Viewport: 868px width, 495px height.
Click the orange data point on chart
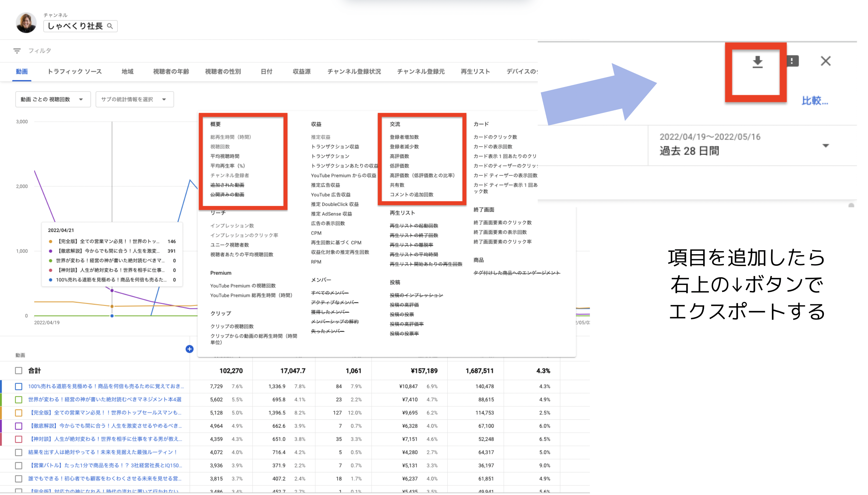pyautogui.click(x=112, y=306)
